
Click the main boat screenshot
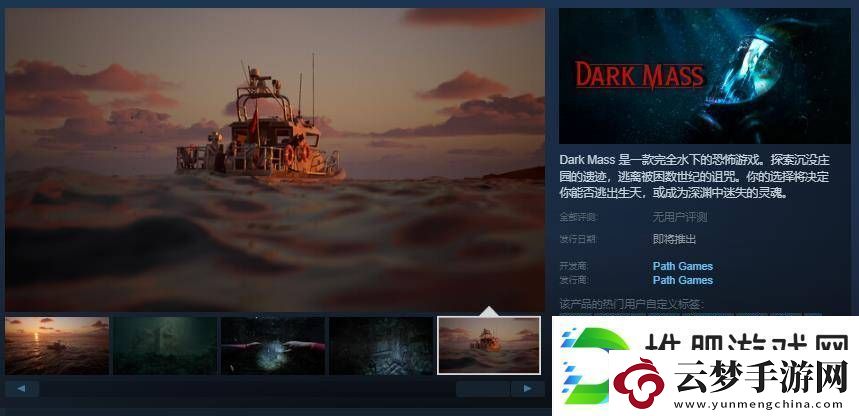click(275, 159)
